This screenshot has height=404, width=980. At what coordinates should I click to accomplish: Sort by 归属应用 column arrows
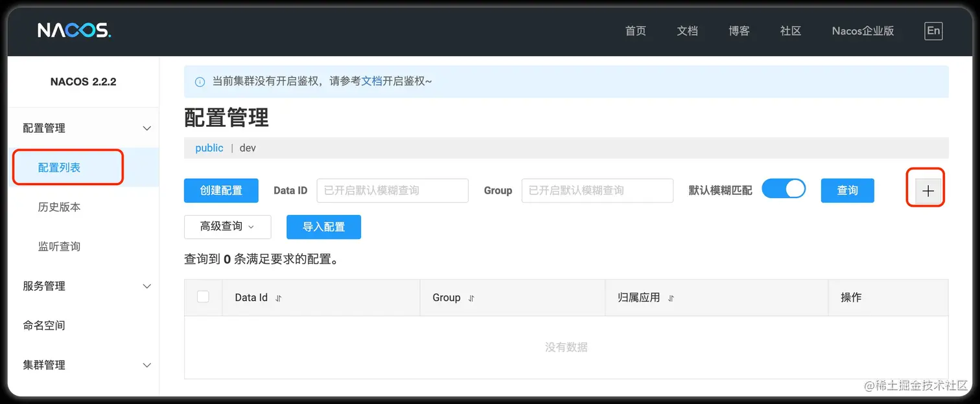click(x=671, y=298)
